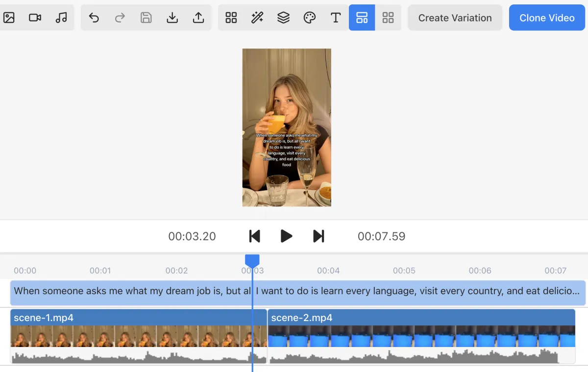Click the add image icon
This screenshot has height=372, width=588.
9,18
